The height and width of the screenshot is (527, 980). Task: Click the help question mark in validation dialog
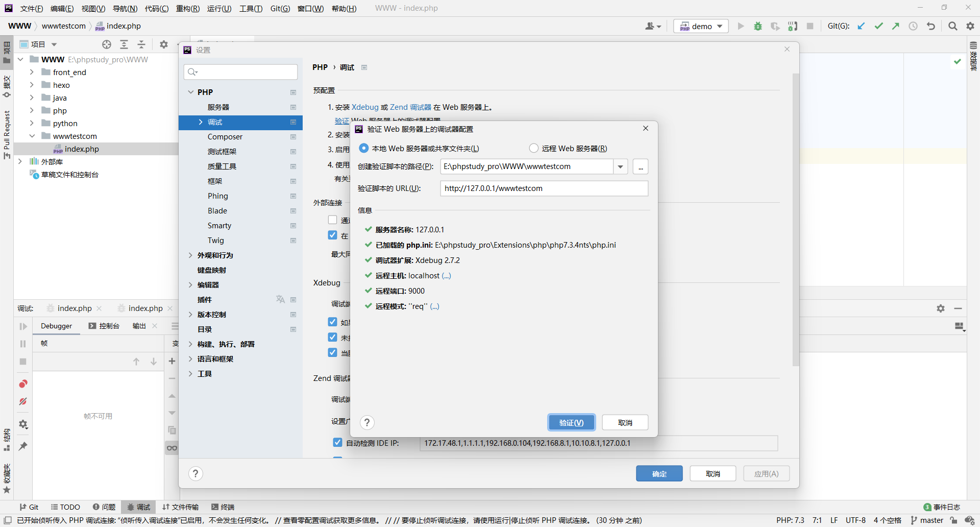point(367,422)
